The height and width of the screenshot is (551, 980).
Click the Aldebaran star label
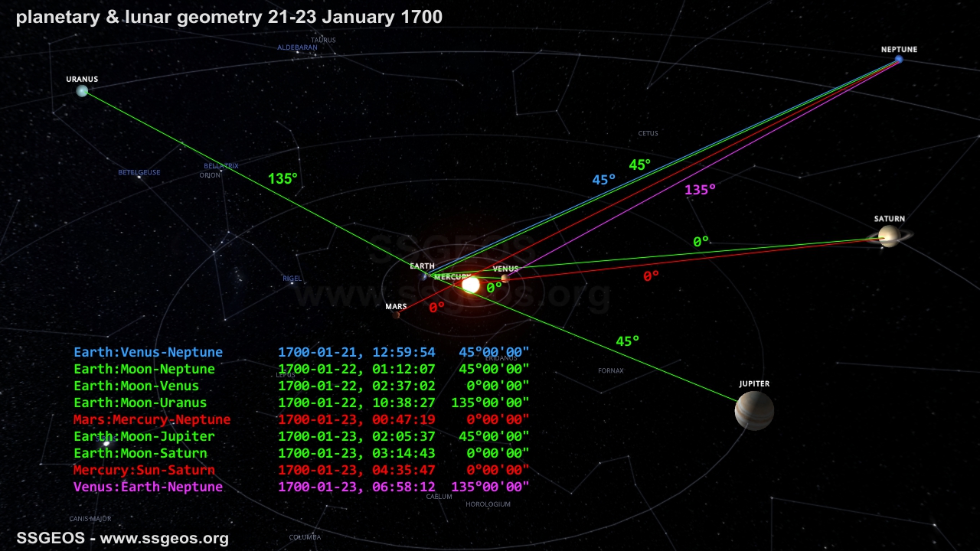(x=297, y=47)
